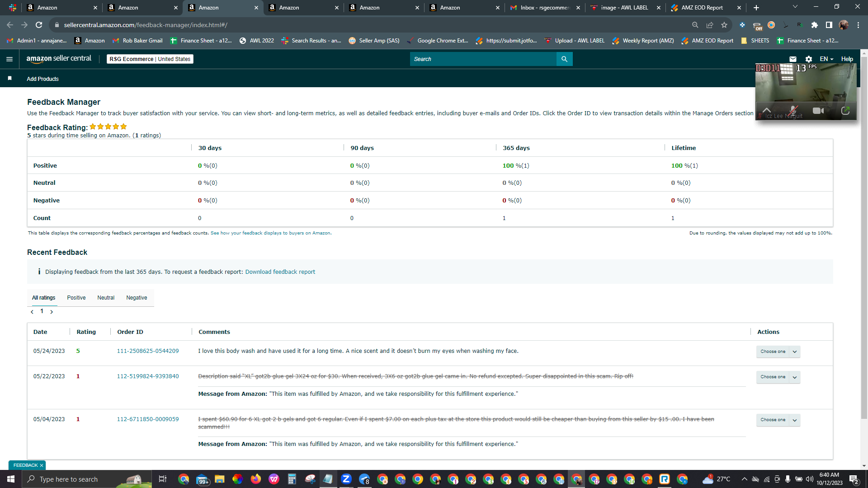
Task: Open the Chrome three-dot menu
Action: click(x=858, y=25)
